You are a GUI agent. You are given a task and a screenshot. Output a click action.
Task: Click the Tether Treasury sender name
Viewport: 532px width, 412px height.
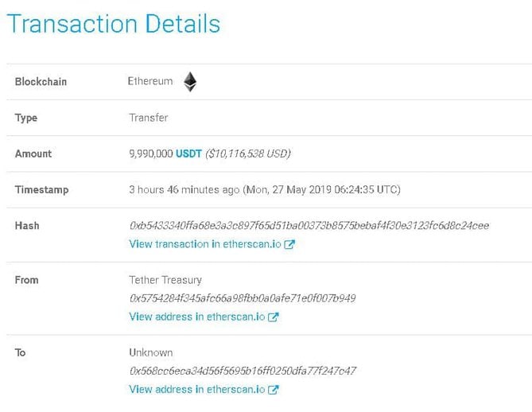tap(165, 280)
